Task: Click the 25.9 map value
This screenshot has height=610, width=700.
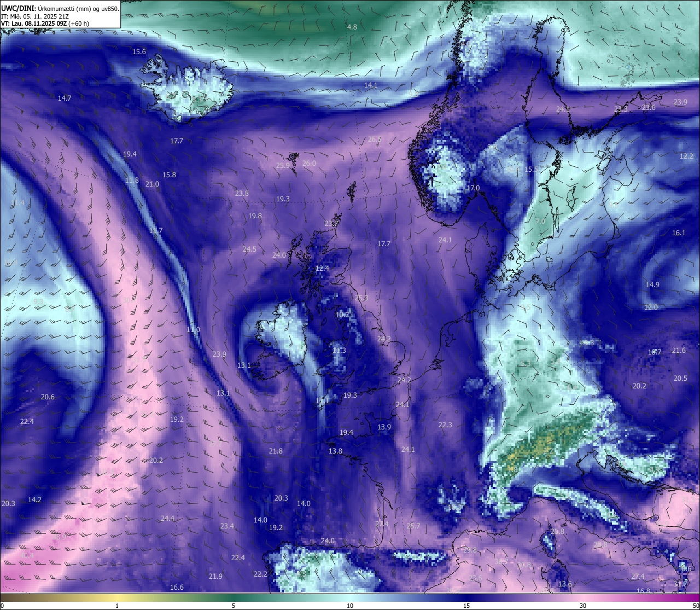Action: [x=283, y=165]
